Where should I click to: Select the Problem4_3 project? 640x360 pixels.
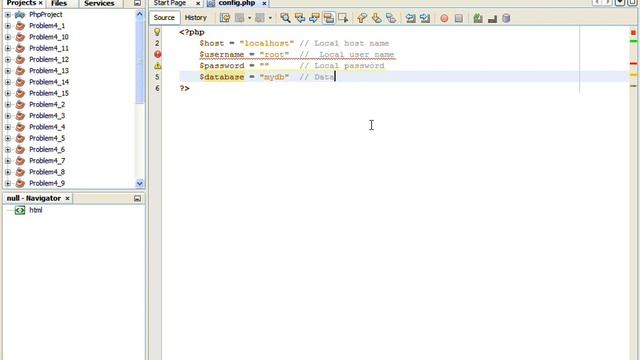point(47,116)
